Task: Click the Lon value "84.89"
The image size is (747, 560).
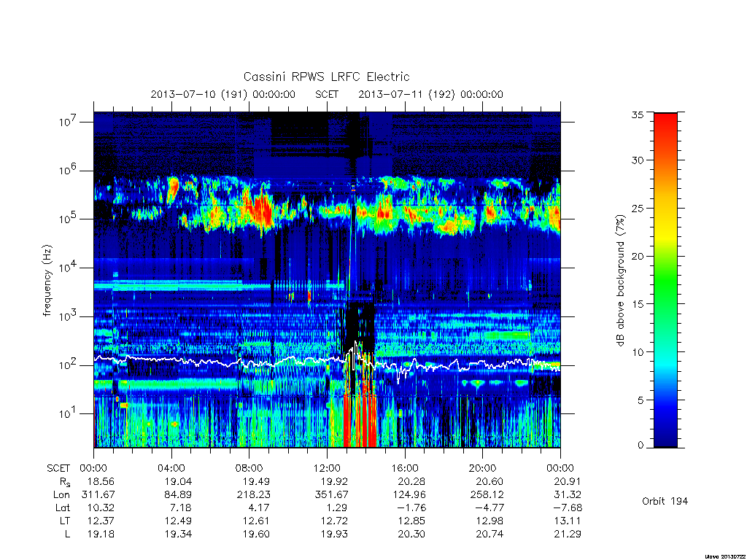Action: pos(178,495)
